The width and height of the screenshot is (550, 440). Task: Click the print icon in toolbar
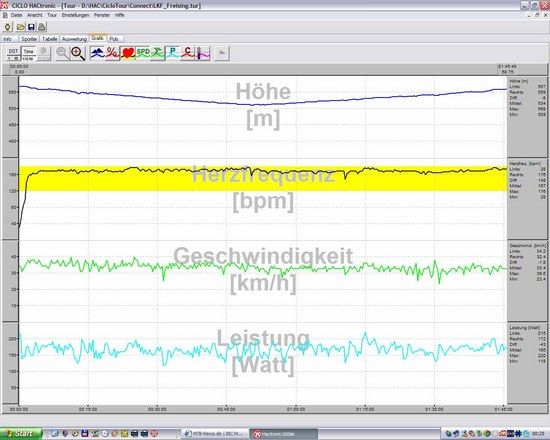coord(42,27)
